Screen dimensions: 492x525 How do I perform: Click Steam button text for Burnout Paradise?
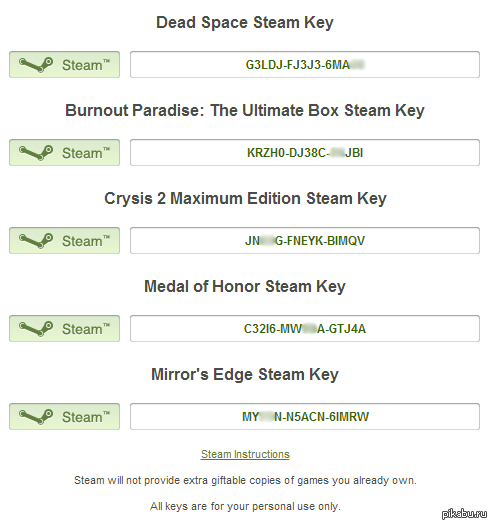pyautogui.click(x=86, y=153)
